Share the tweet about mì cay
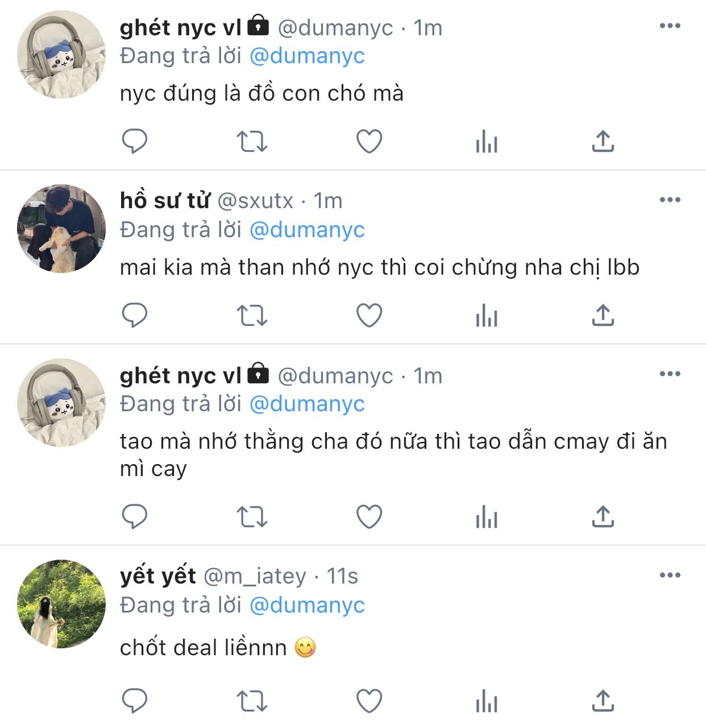706x728 pixels. point(603,516)
